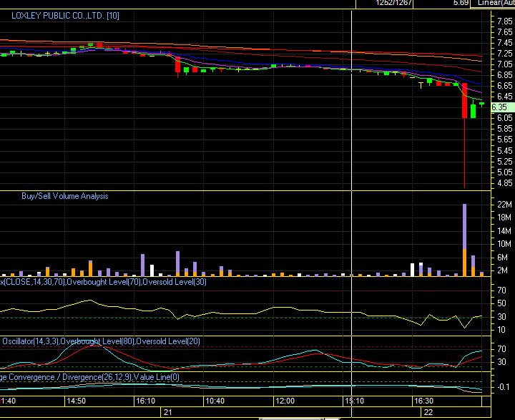
Task: Click the date 21 marker
Action: click(168, 412)
